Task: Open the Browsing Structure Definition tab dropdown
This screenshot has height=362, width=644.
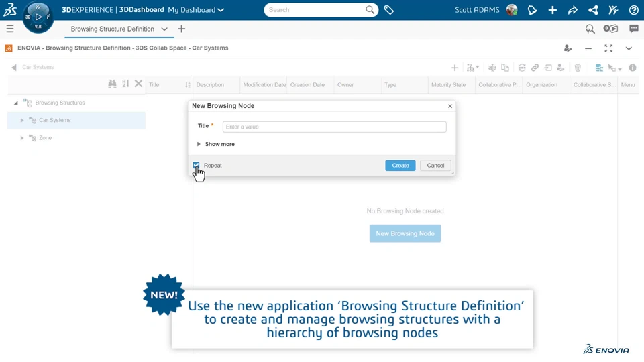Action: point(164,29)
